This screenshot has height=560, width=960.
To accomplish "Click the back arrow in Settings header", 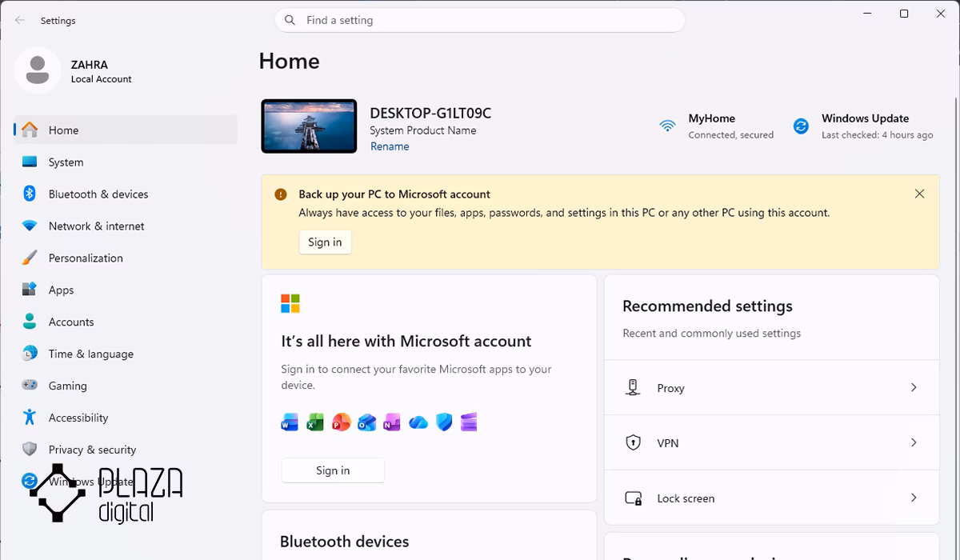I will [x=20, y=21].
